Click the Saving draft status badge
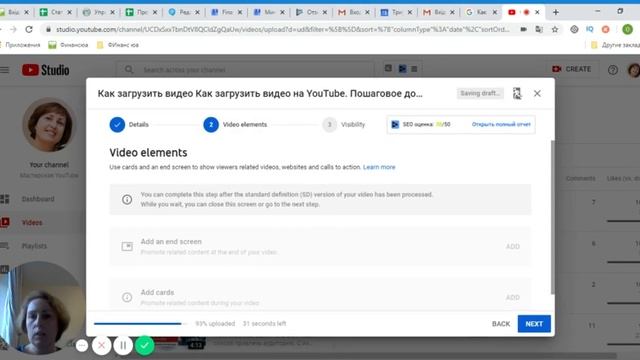Viewport: 640px width, 360px height. (480, 93)
